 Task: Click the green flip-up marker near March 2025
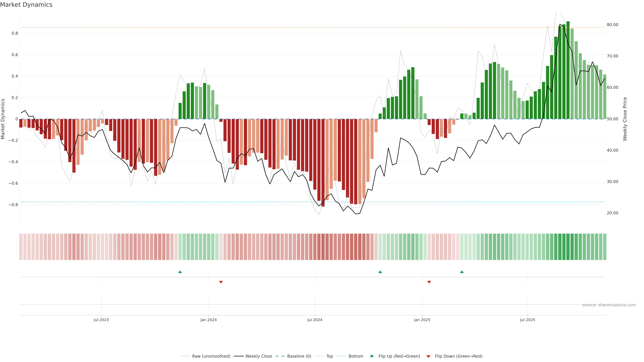[462, 272]
